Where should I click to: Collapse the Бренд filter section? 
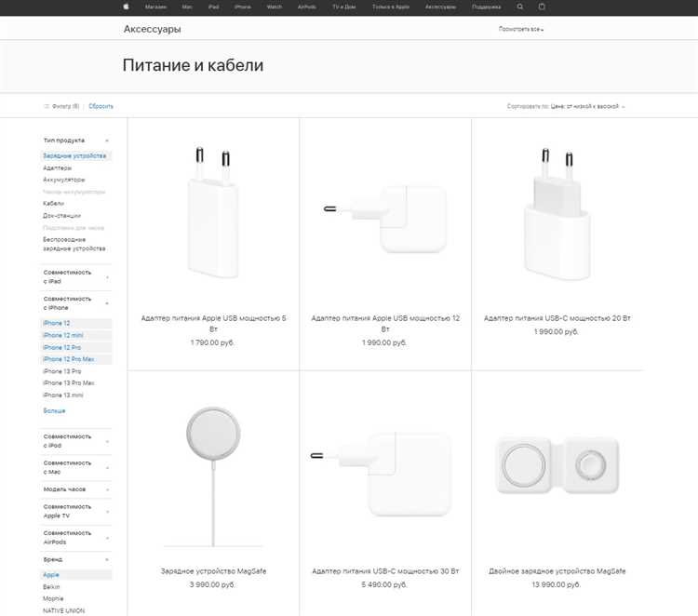[x=75, y=559]
